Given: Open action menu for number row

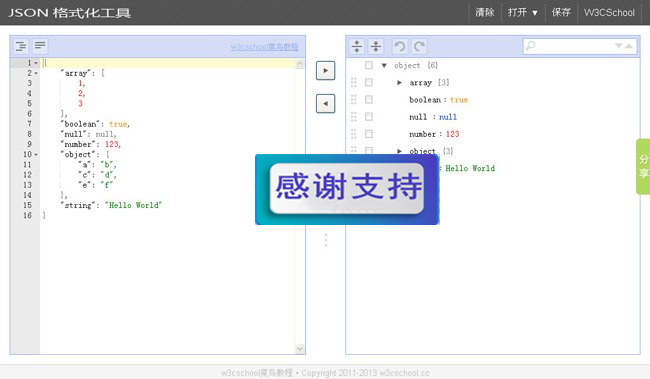Looking at the screenshot, I should click(369, 134).
